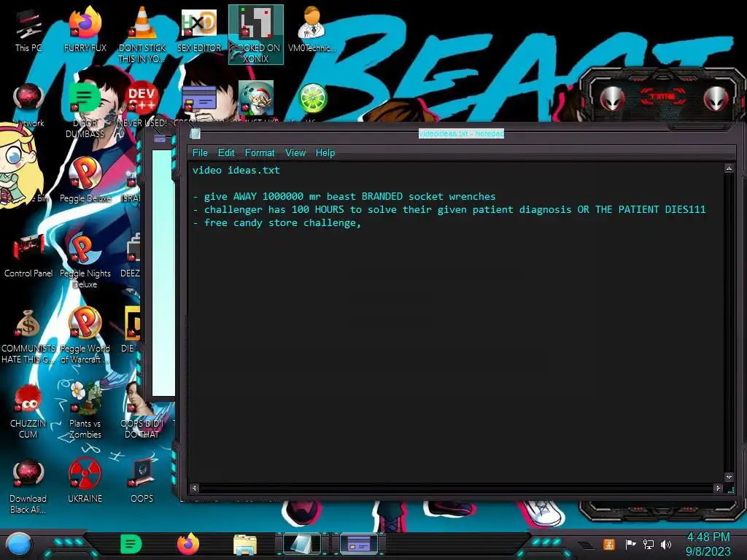Open the Network desktop icon
Screen dimensions: 747x560
pyautogui.click(x=28, y=105)
